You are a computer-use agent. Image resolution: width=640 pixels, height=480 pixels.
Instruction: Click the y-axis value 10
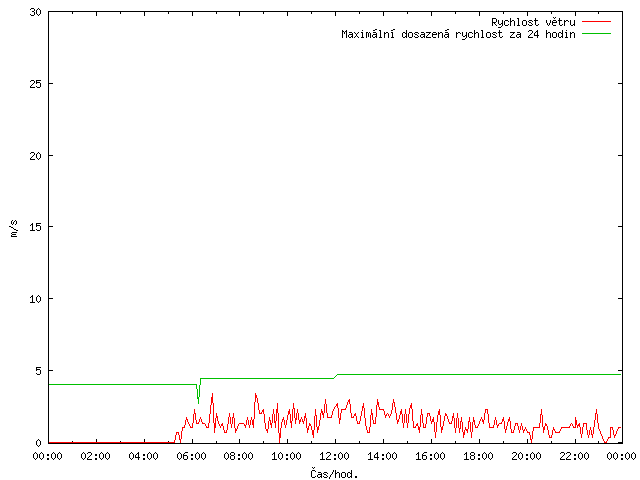coord(36,299)
